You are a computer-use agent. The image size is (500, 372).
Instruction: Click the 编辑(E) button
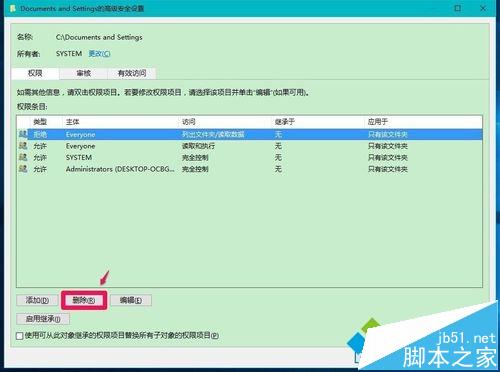131,300
